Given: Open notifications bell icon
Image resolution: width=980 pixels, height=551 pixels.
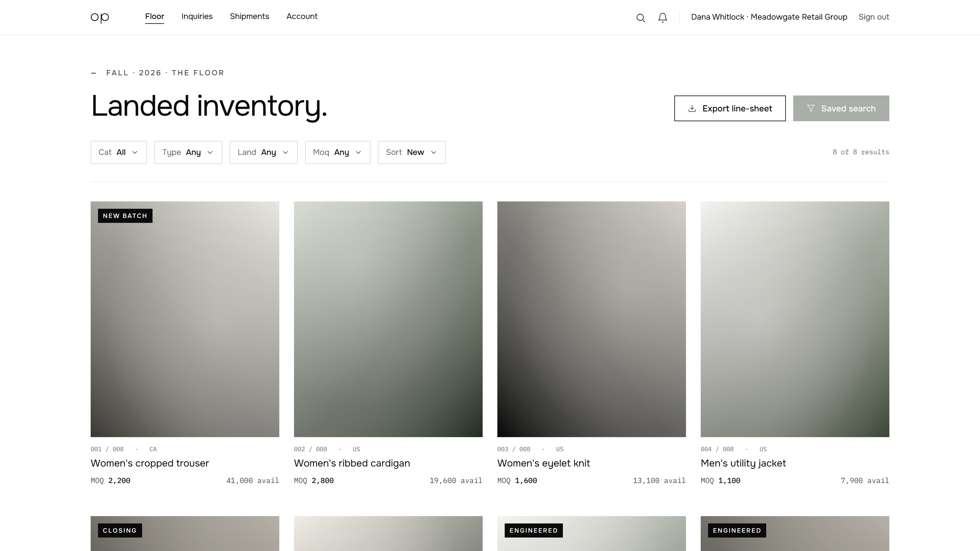Looking at the screenshot, I should click(663, 17).
